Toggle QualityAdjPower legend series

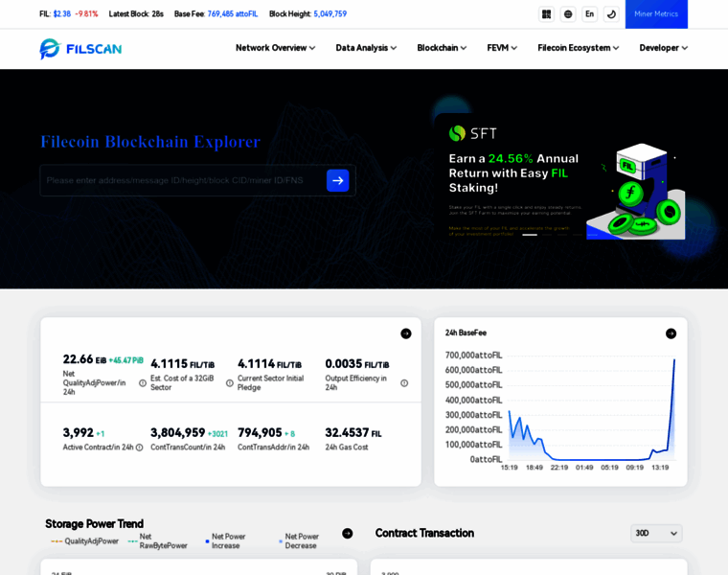[x=84, y=541]
